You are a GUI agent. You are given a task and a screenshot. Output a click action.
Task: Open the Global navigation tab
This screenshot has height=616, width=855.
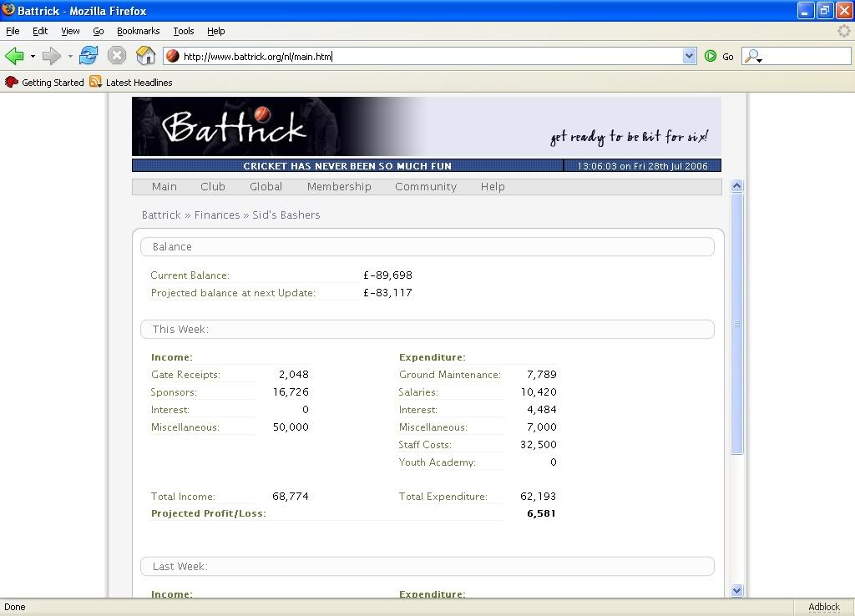pos(266,186)
